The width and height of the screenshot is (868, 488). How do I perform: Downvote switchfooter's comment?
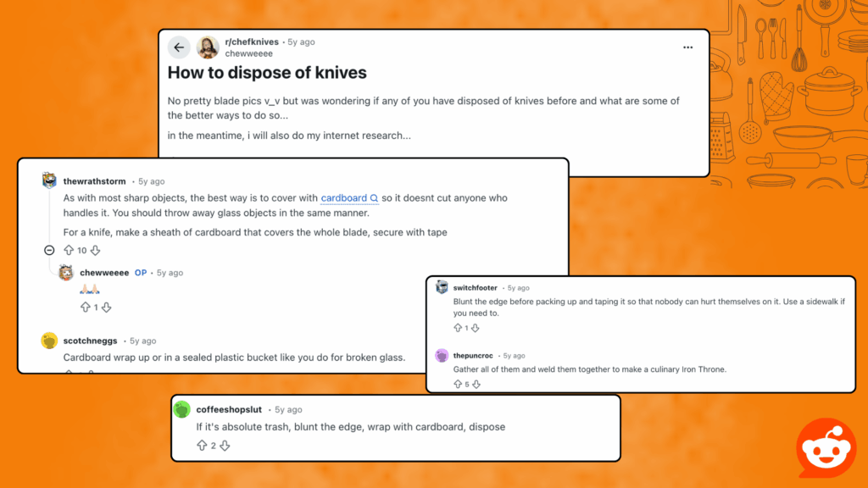pos(476,328)
